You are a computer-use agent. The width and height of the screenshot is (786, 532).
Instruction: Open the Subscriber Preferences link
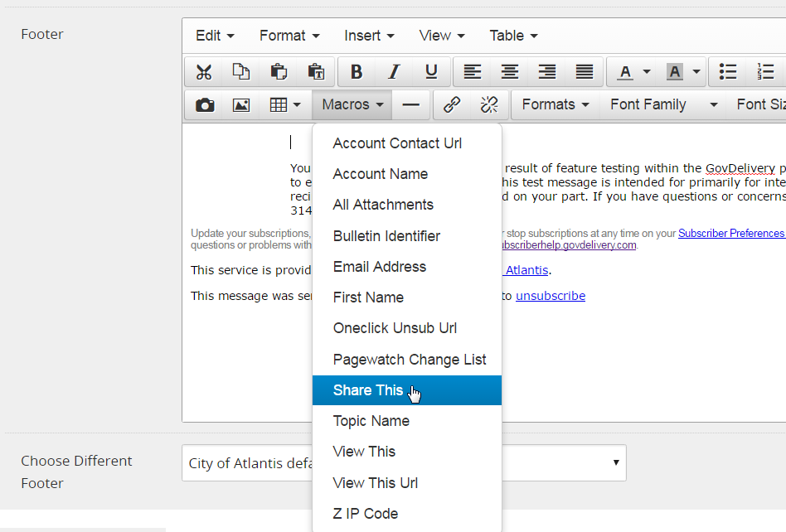pos(731,234)
